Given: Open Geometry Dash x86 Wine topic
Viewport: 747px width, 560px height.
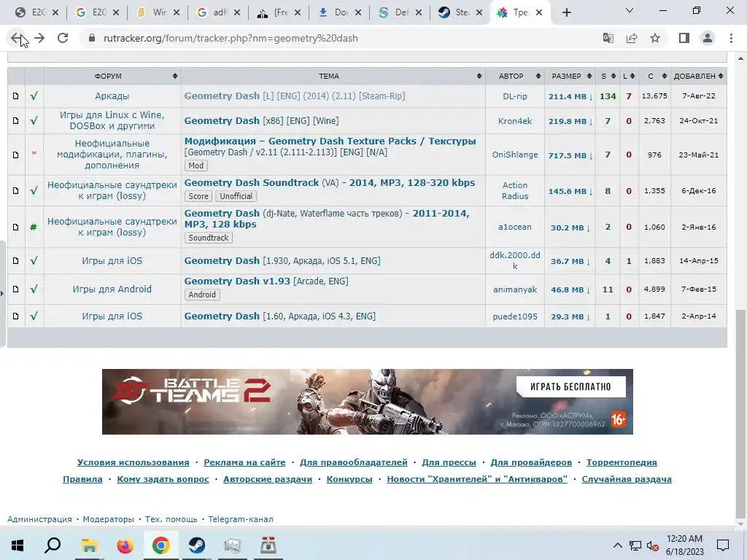Looking at the screenshot, I should [x=262, y=120].
